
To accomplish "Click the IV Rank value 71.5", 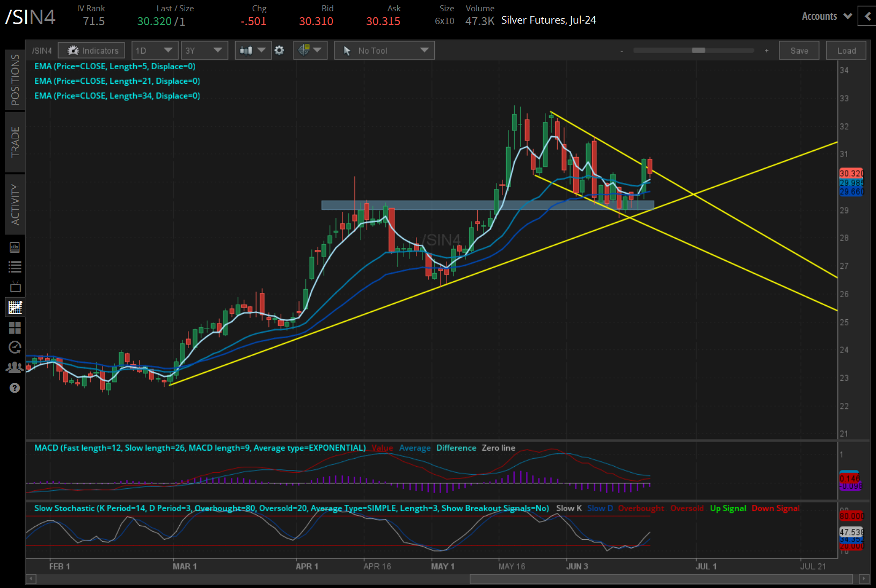I will tap(94, 21).
